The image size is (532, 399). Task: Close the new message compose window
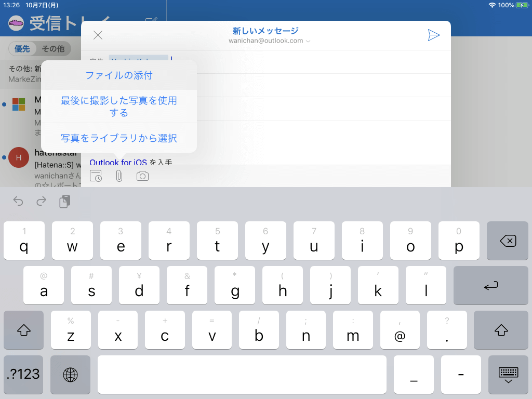[x=98, y=35]
